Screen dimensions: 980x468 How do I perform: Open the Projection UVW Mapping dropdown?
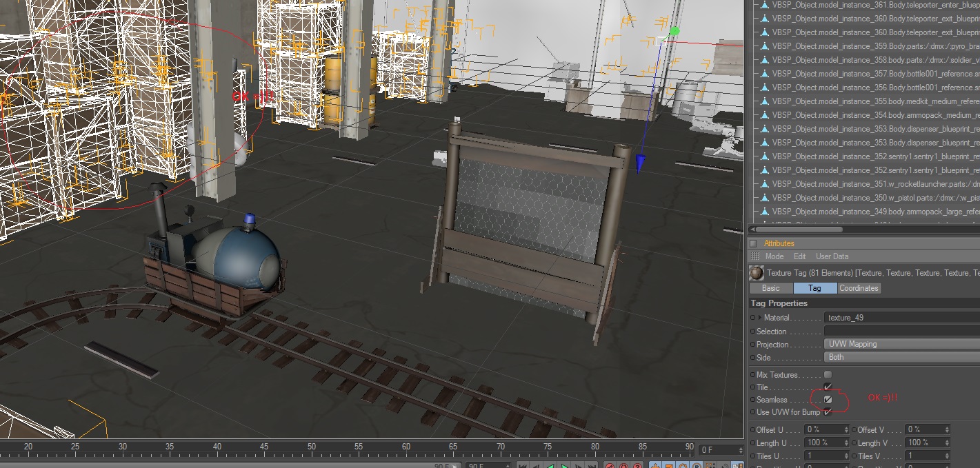pyautogui.click(x=902, y=344)
